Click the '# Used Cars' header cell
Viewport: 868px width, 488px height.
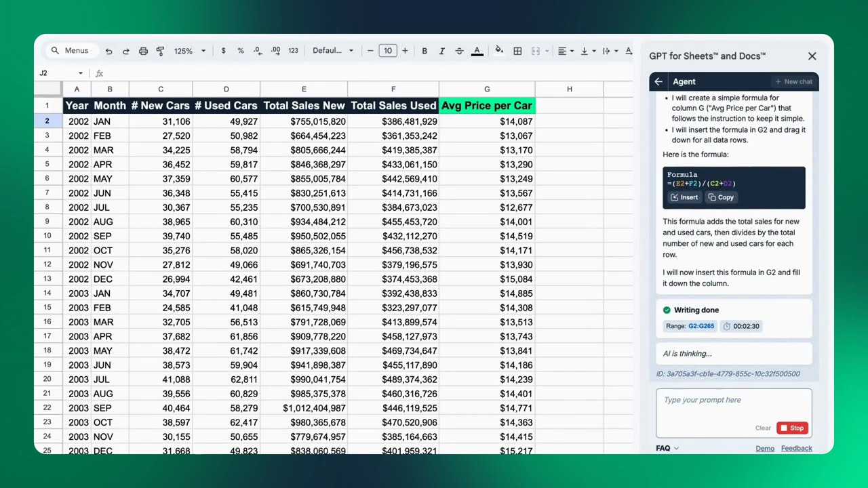click(x=226, y=106)
